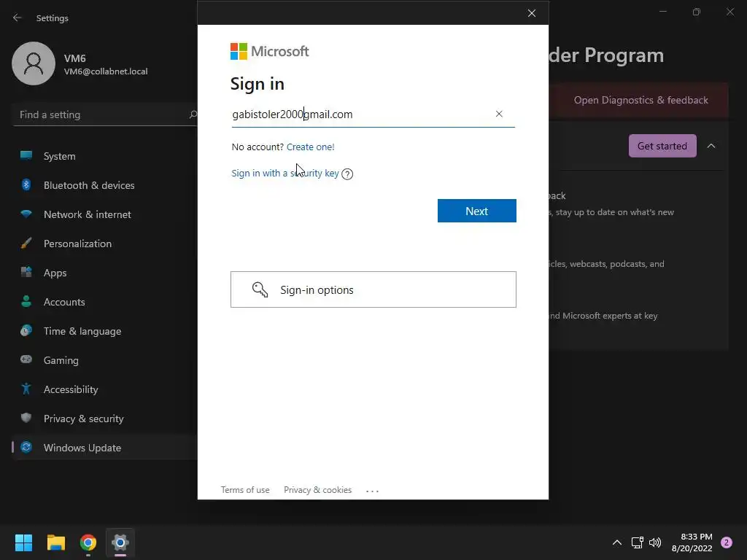Click the Get started button

tap(662, 146)
